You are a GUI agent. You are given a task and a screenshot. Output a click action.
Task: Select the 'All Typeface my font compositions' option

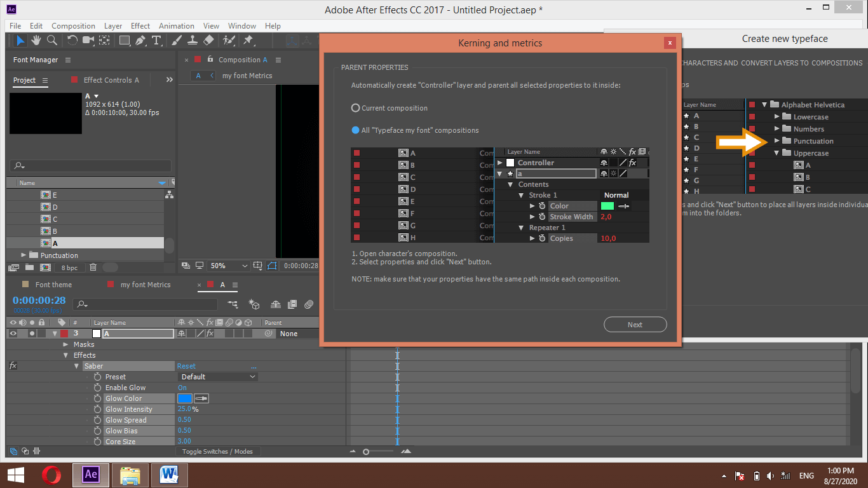point(356,131)
